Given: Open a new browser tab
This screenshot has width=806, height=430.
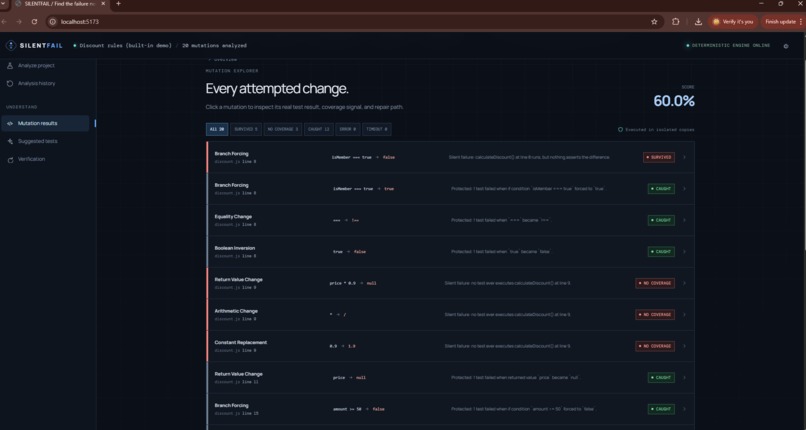Looking at the screenshot, I should point(118,4).
